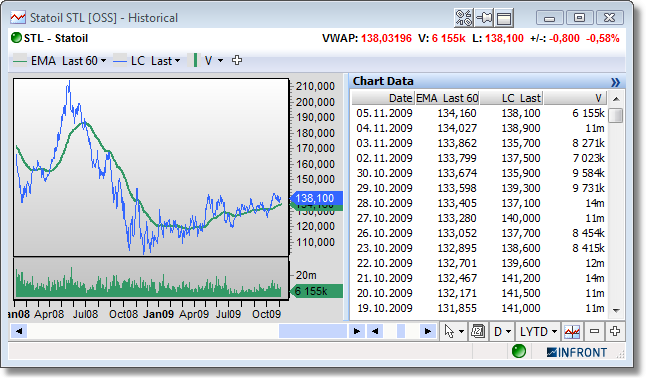Open the LYTD period dropdown
Image resolution: width=646 pixels, height=380 pixels.
[x=538, y=331]
